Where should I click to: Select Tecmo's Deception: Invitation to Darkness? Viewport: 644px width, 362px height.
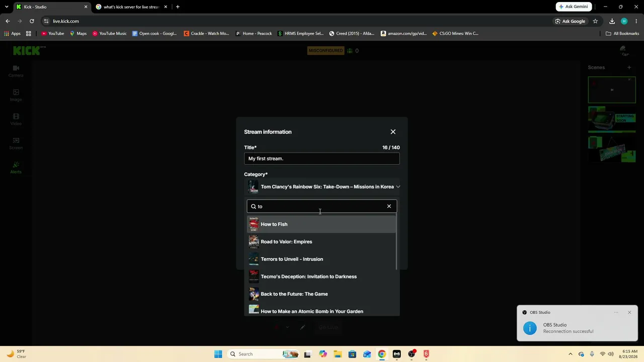(322, 277)
